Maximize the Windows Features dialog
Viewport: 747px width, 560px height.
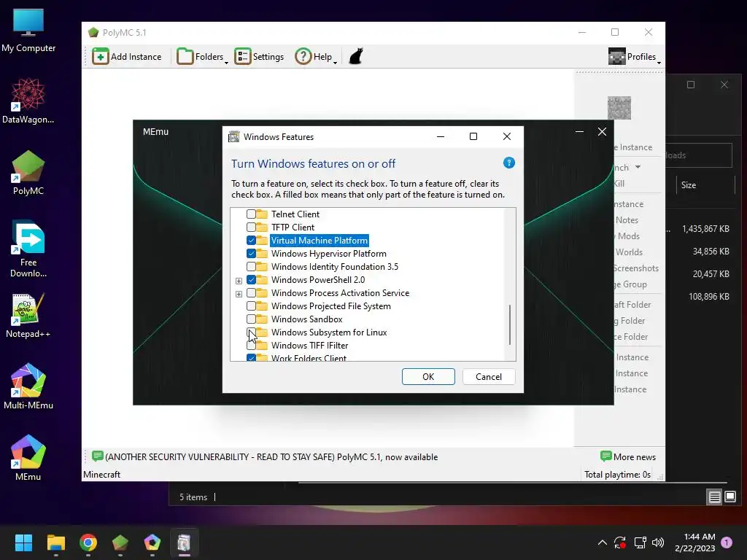[473, 136]
